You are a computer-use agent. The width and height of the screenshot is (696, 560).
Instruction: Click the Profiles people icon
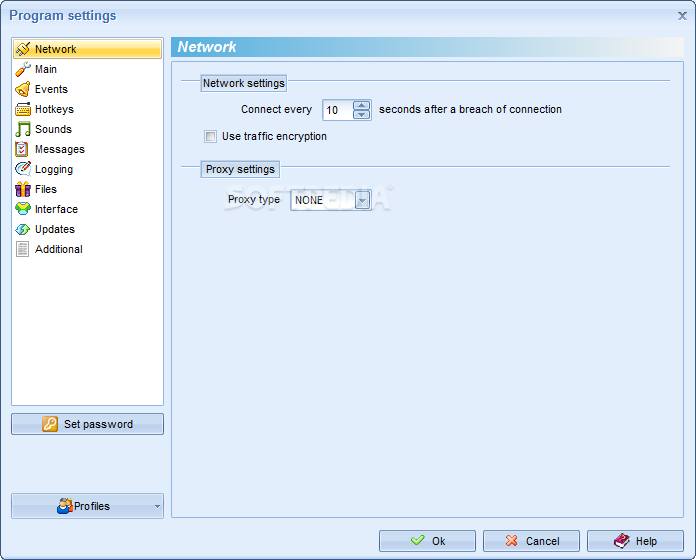(x=65, y=506)
